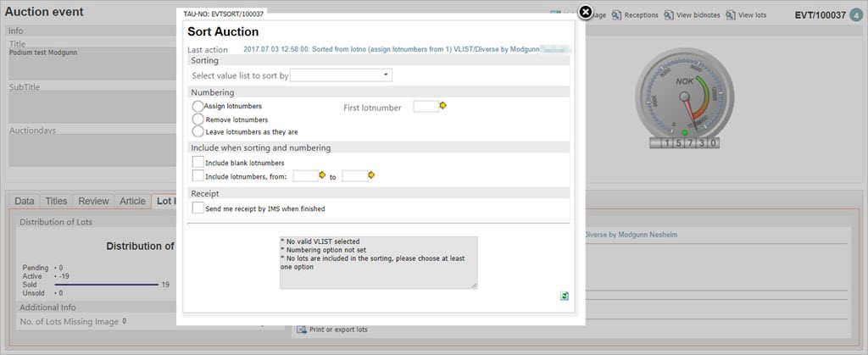Click the yellow arrow after the 'from' field
This screenshot has height=355, width=868.
(x=322, y=175)
